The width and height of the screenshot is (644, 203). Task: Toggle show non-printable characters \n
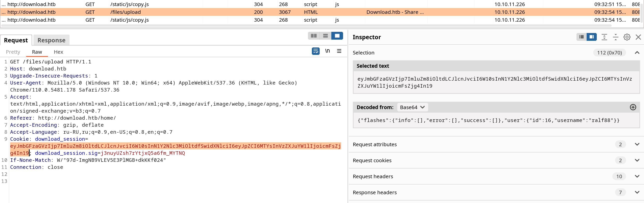(327, 51)
